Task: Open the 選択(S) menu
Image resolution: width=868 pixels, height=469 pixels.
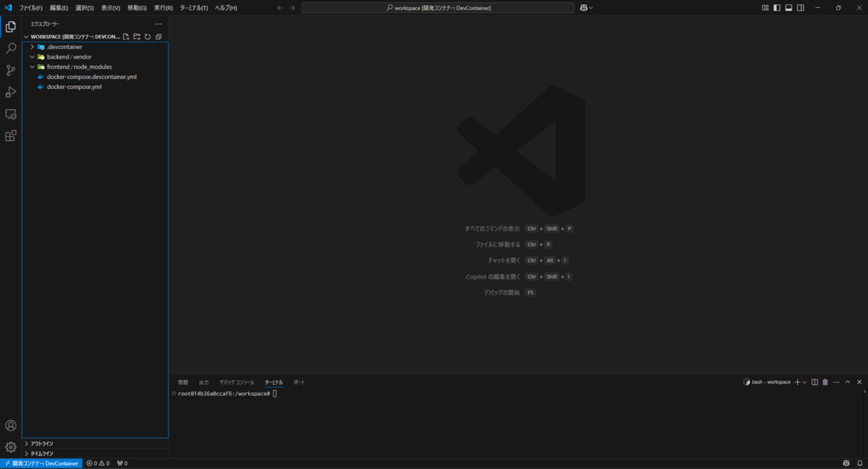Action: tap(85, 8)
